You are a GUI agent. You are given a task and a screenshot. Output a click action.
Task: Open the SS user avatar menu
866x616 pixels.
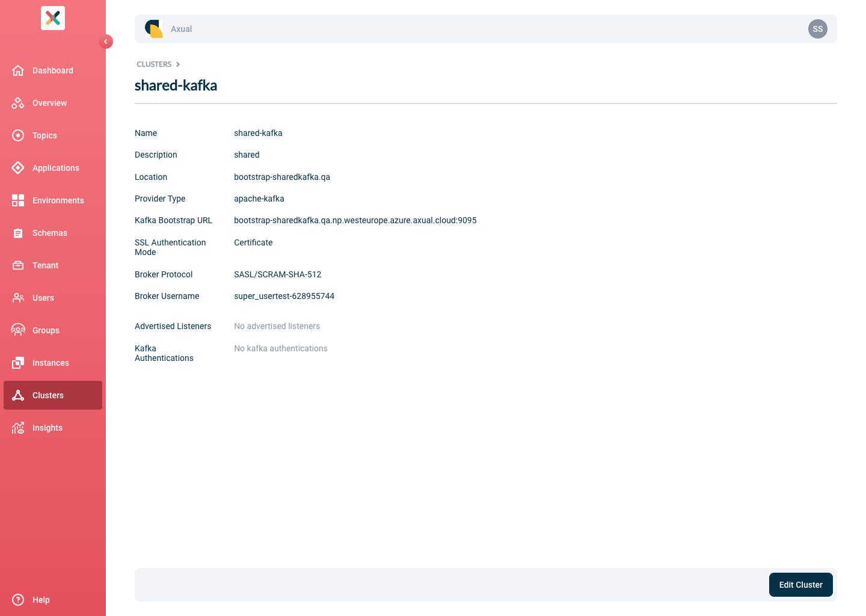(818, 29)
